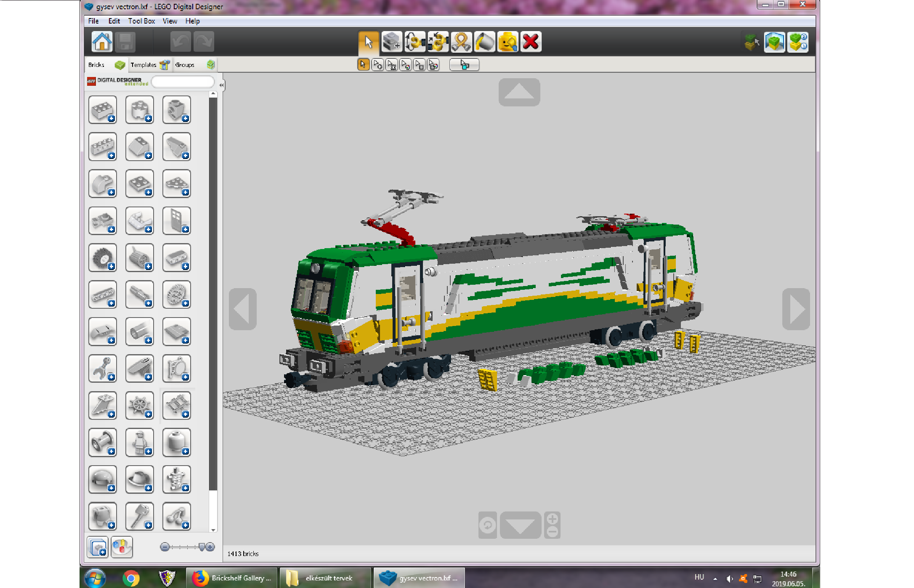Viewport: 914px width, 588px height.
Task: Rotate camera right with the right arrow
Action: (796, 309)
